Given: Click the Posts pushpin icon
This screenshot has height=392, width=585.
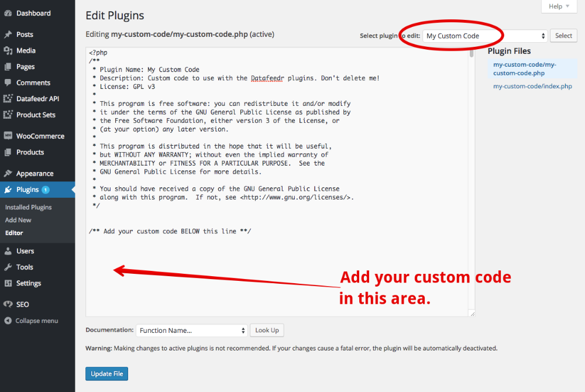Looking at the screenshot, I should pyautogui.click(x=8, y=35).
